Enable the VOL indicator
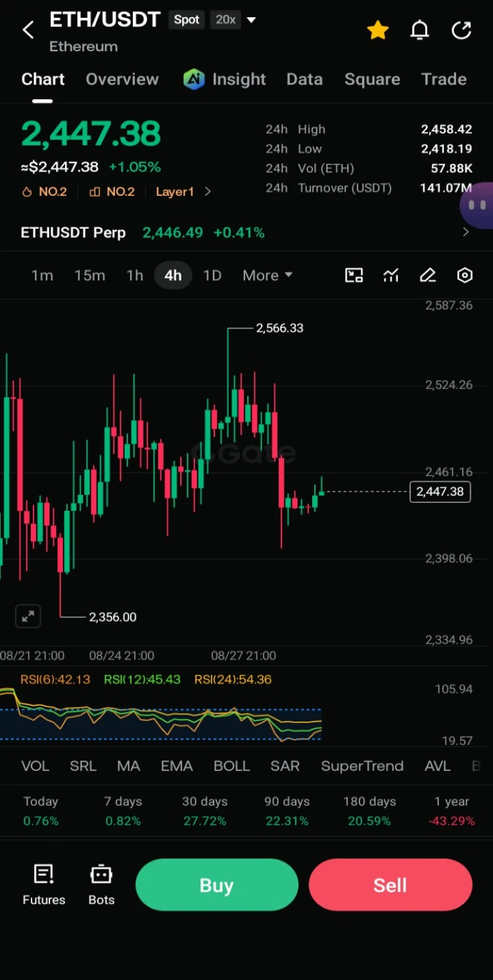The width and height of the screenshot is (493, 980). (35, 766)
